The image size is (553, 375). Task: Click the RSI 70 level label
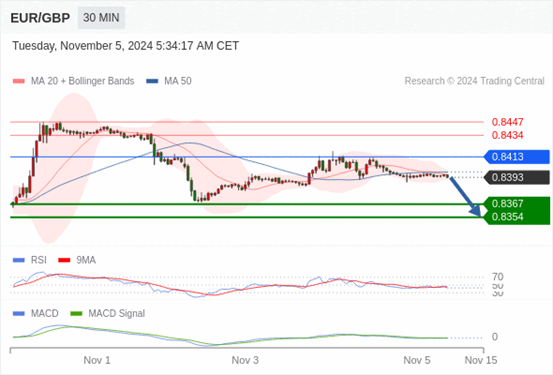click(498, 277)
